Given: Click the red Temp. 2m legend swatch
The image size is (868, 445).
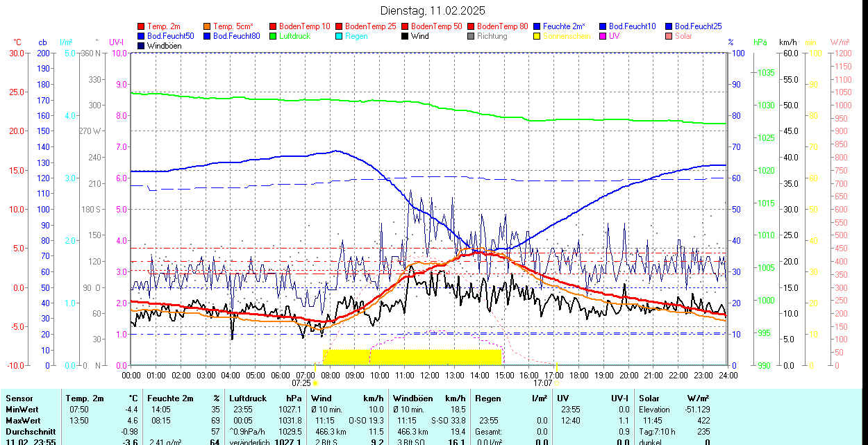Looking at the screenshot, I should (142, 26).
